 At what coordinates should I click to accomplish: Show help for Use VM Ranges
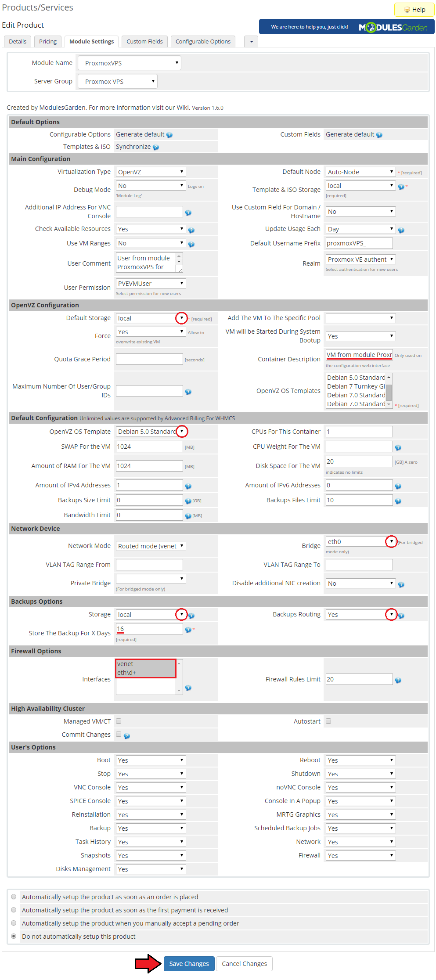(191, 244)
